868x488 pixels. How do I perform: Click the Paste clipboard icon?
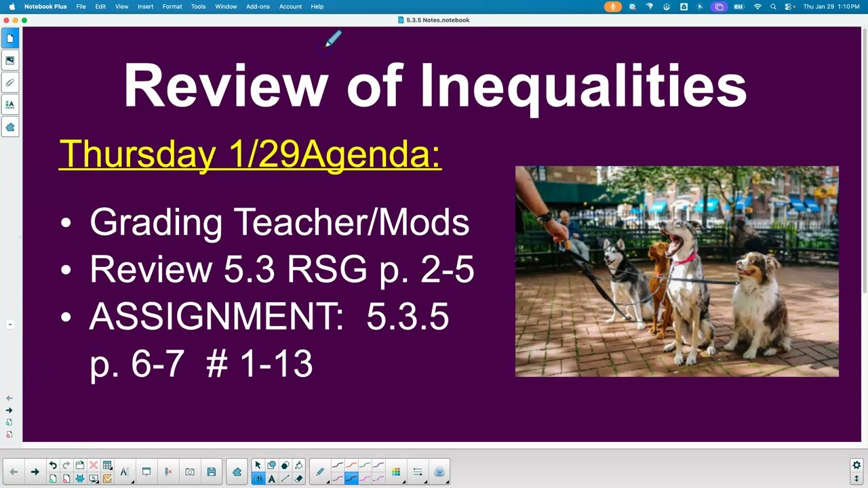(x=80, y=465)
